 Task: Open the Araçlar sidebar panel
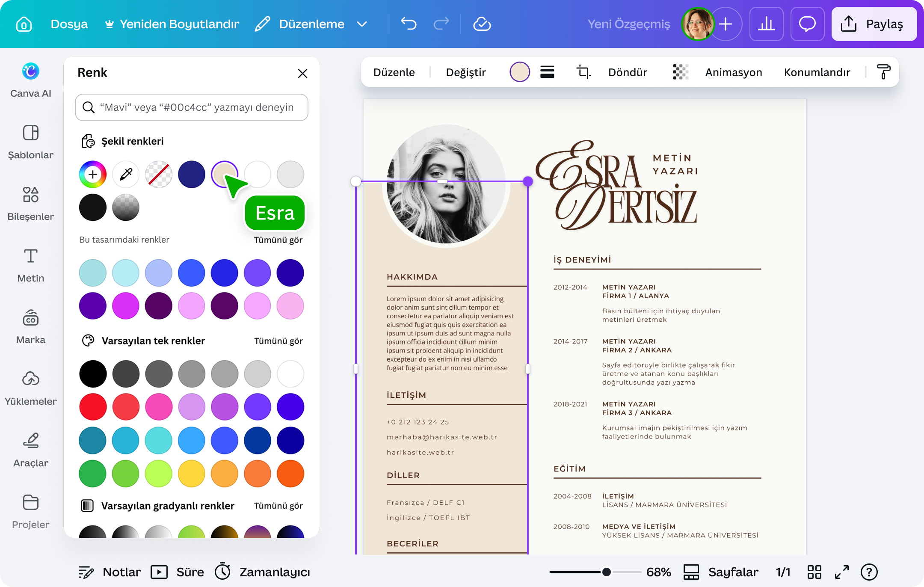point(31,450)
